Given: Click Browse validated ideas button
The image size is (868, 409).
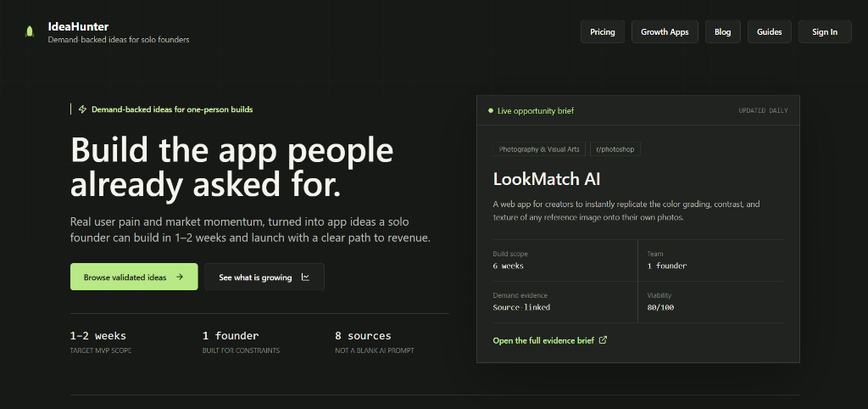Looking at the screenshot, I should click(x=134, y=277).
